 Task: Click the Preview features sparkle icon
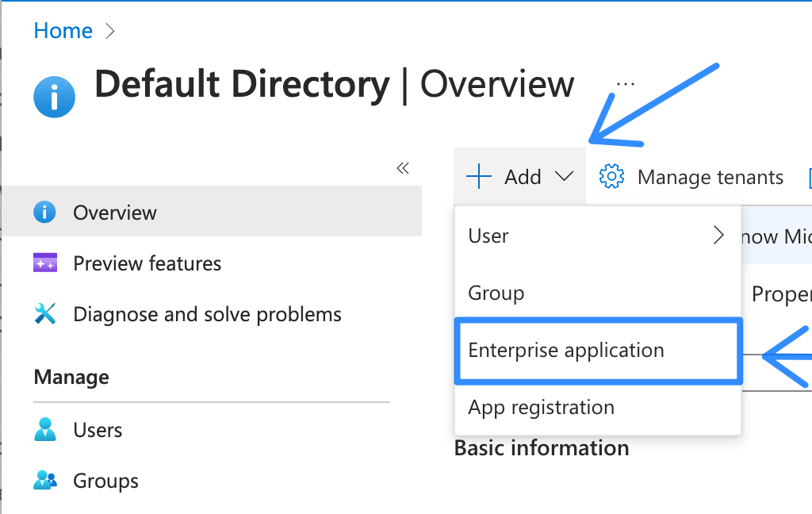coord(45,263)
